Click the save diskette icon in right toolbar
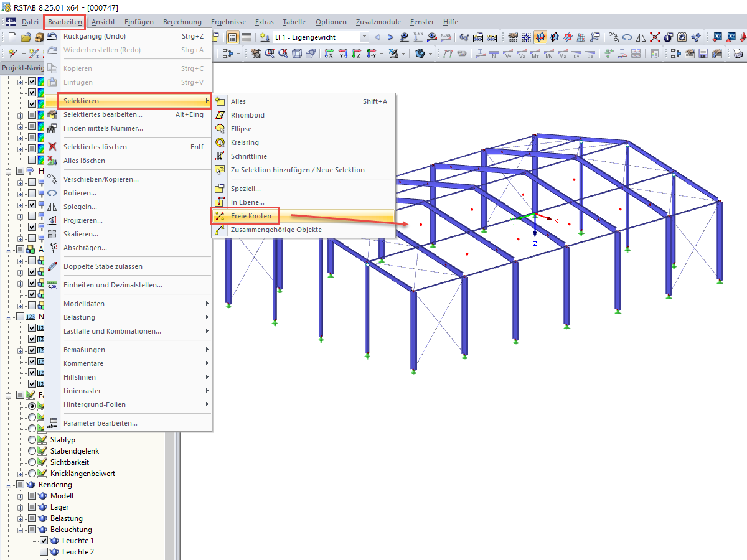The image size is (747, 560). tap(703, 54)
